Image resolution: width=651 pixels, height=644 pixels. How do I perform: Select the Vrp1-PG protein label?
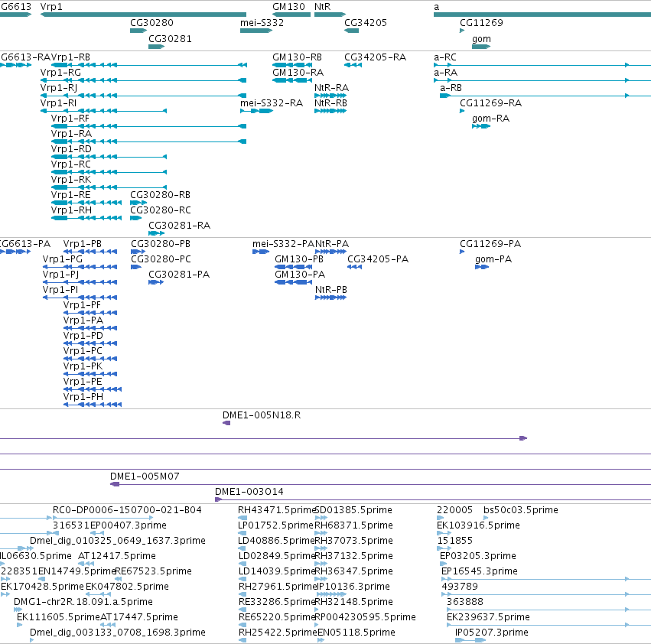[62, 259]
